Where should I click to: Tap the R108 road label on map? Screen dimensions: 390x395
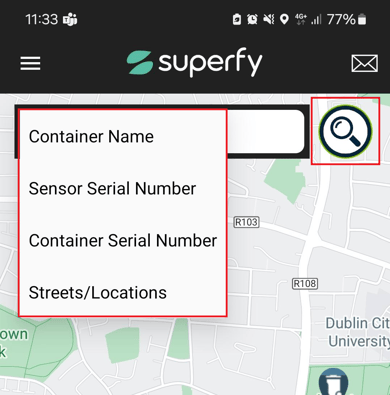[x=305, y=284]
